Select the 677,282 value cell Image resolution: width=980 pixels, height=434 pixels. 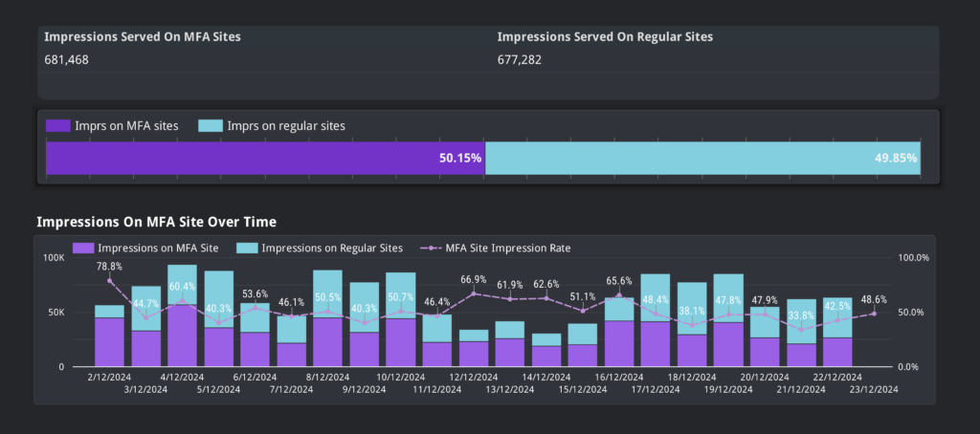tap(520, 60)
